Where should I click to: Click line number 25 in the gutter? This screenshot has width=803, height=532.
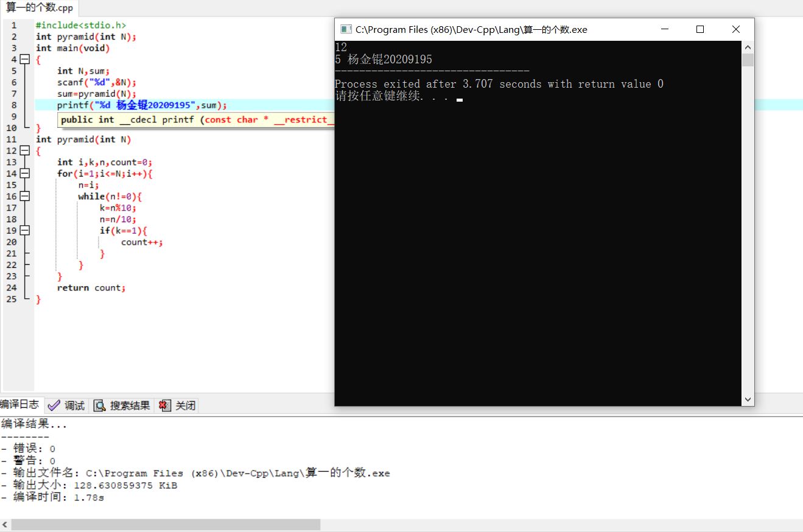[12, 299]
